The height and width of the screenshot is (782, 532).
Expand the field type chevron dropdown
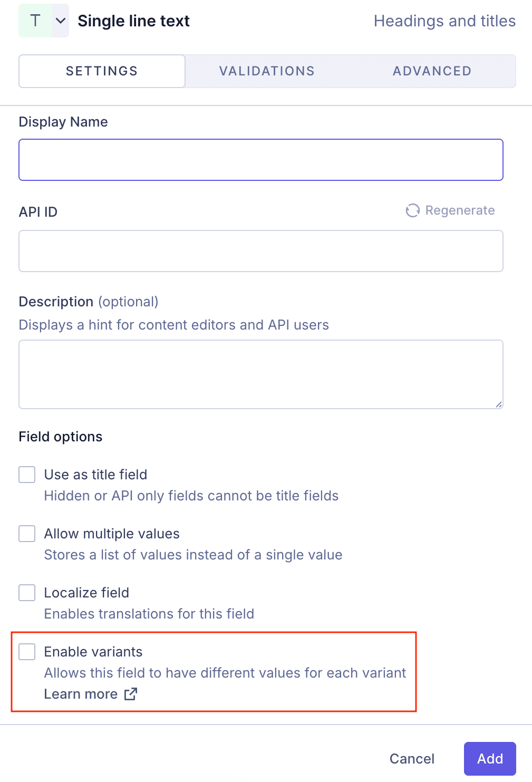(61, 21)
